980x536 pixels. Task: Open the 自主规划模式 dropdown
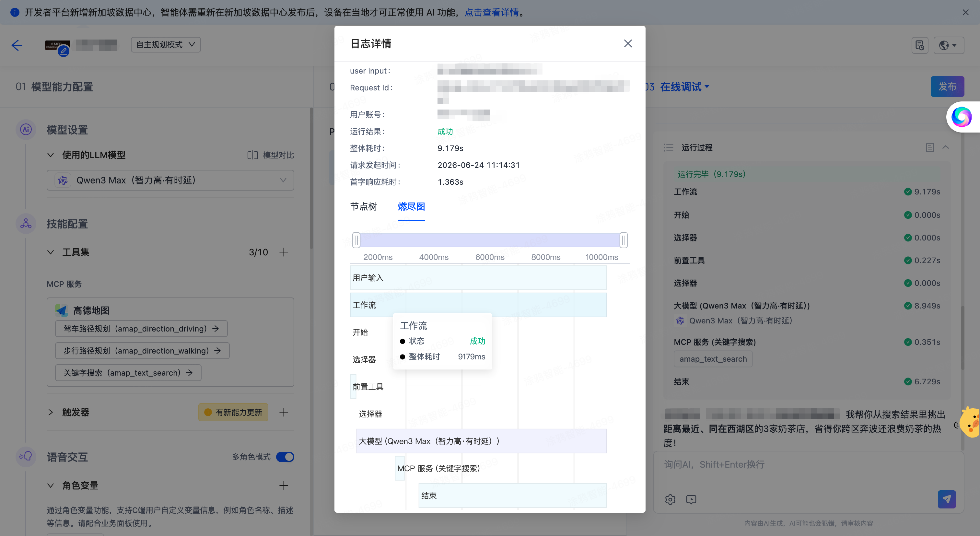[166, 44]
